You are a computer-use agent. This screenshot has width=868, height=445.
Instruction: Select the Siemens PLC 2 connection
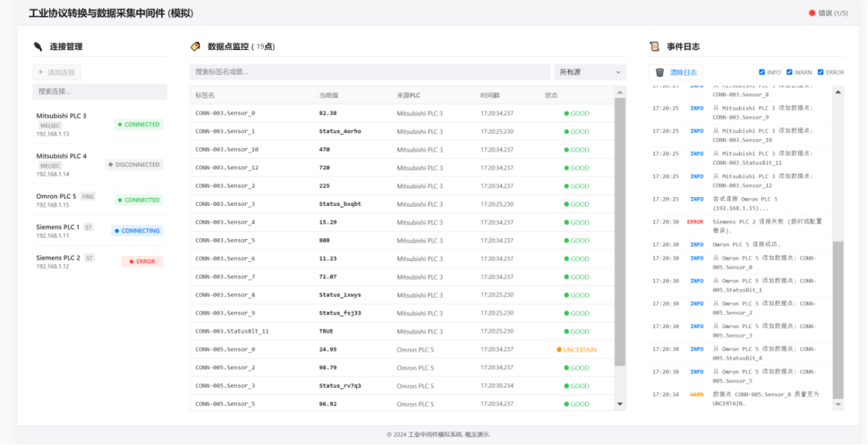[99, 261]
